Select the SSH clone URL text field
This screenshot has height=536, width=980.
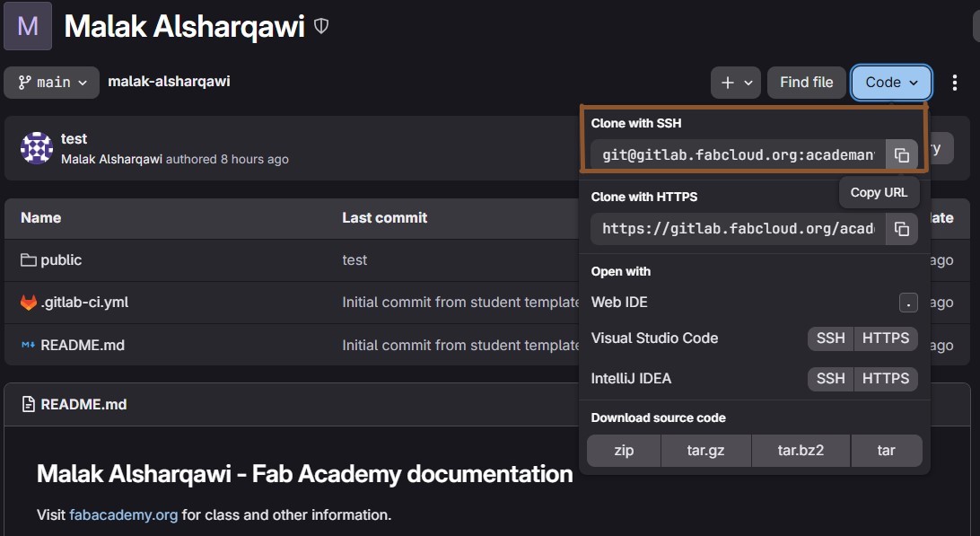tap(736, 154)
